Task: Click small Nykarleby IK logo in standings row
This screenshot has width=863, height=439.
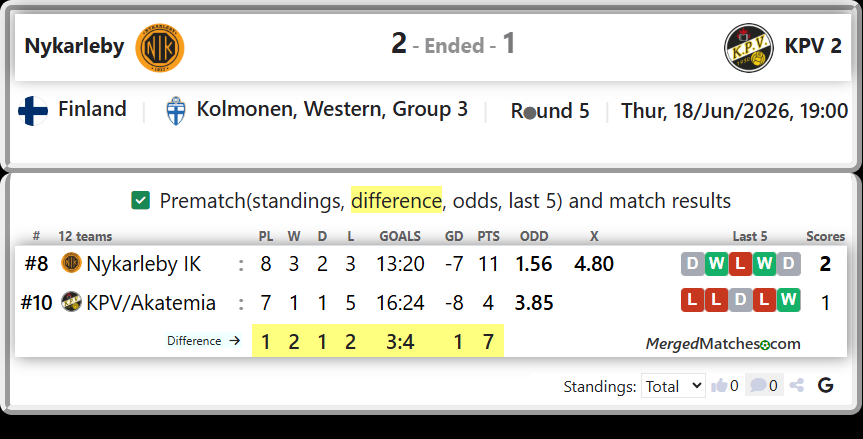Action: click(71, 263)
